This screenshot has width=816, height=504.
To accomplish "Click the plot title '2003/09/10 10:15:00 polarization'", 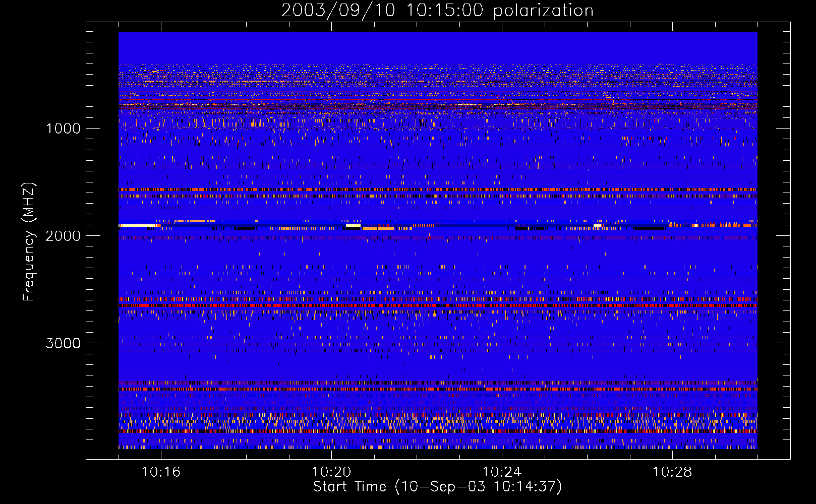I will [x=437, y=11].
